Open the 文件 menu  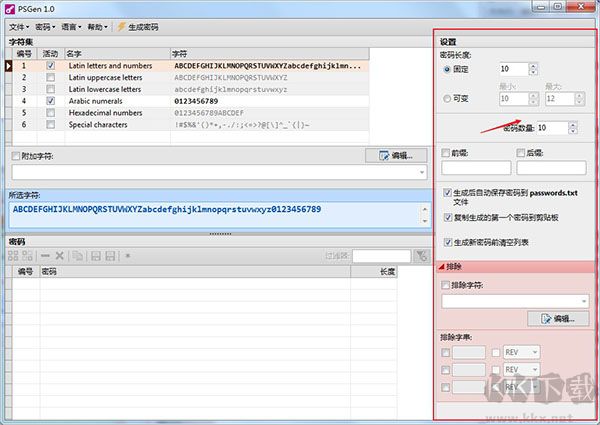click(x=19, y=27)
